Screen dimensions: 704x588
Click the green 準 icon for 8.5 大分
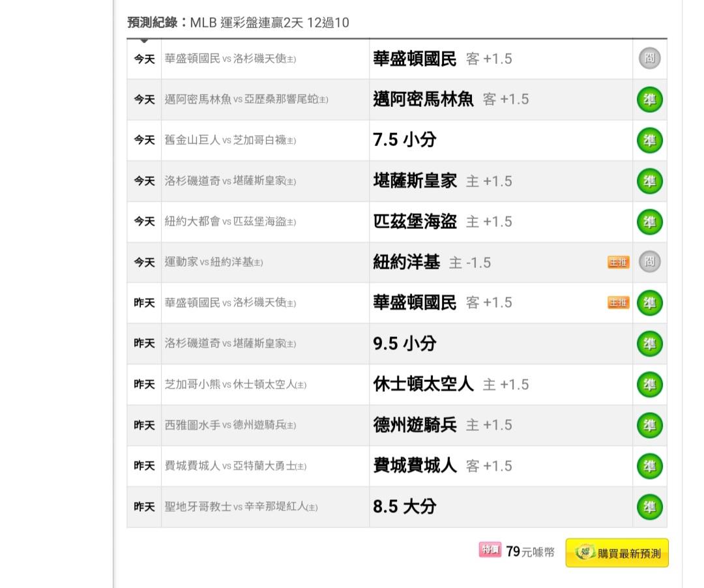[x=649, y=507]
